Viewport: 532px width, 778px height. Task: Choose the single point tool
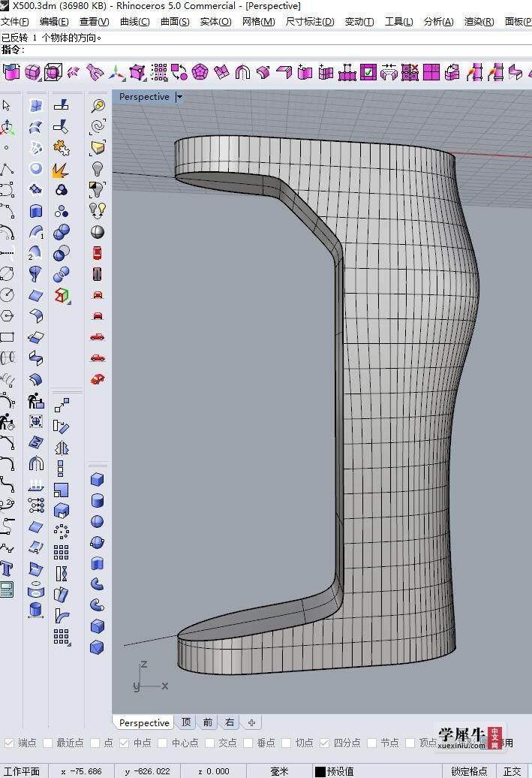pyautogui.click(x=6, y=147)
